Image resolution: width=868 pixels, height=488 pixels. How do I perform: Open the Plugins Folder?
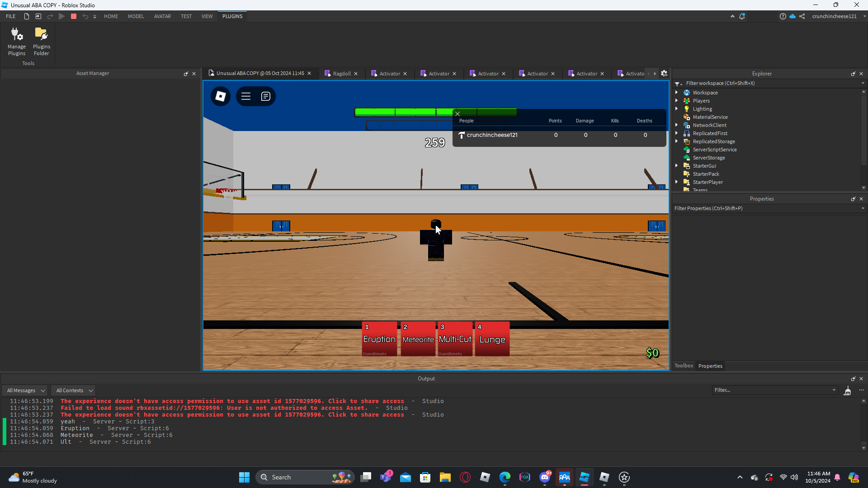click(x=41, y=41)
